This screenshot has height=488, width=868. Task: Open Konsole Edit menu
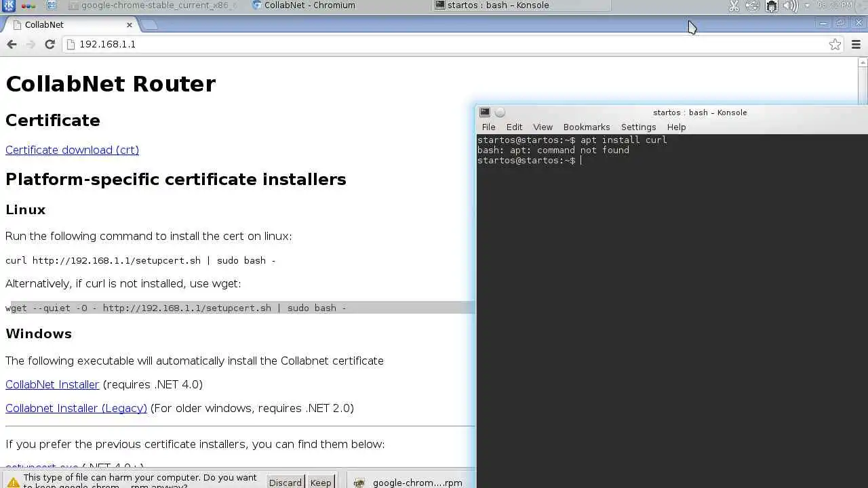pos(514,127)
